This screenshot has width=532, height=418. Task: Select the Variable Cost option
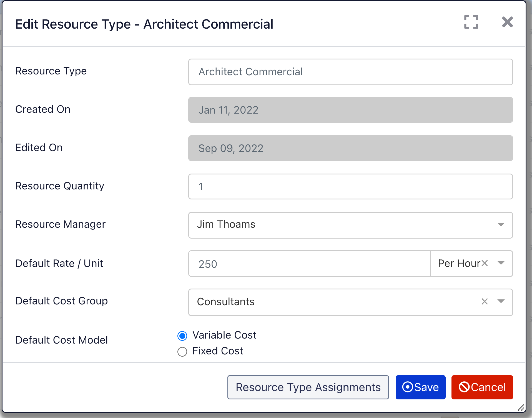182,336
